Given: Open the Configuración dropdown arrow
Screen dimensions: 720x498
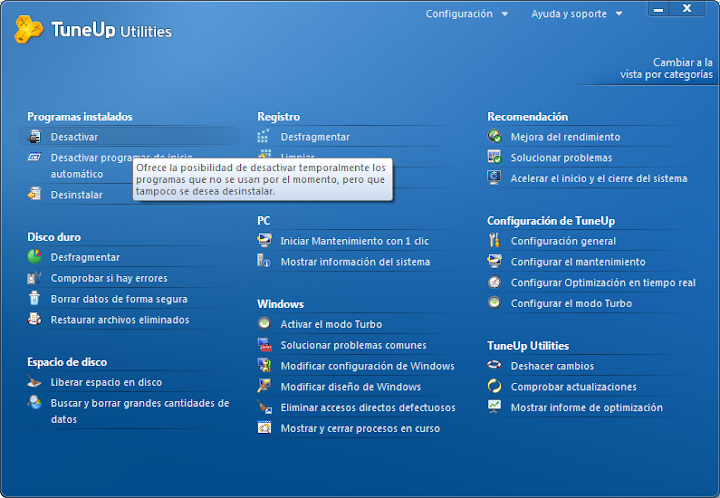Looking at the screenshot, I should (x=505, y=14).
